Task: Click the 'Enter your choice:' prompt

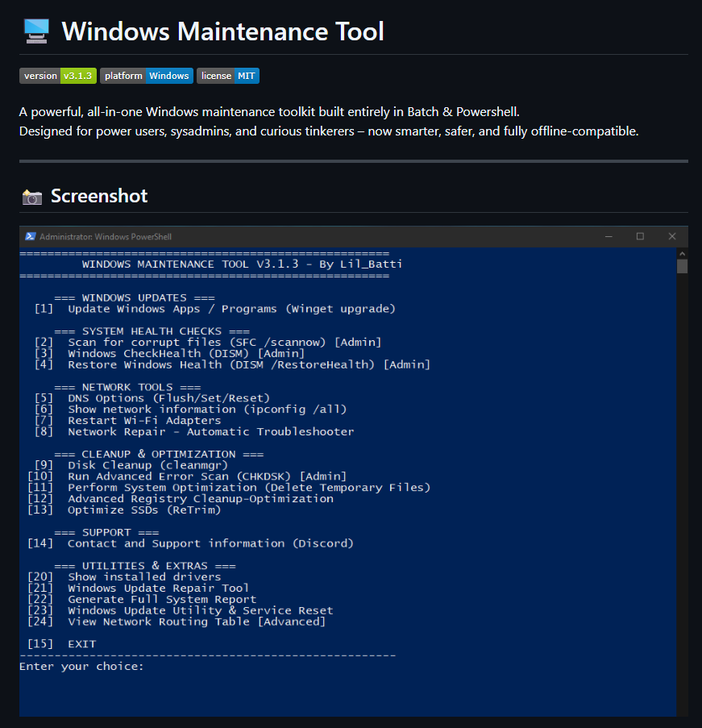Action: click(81, 666)
